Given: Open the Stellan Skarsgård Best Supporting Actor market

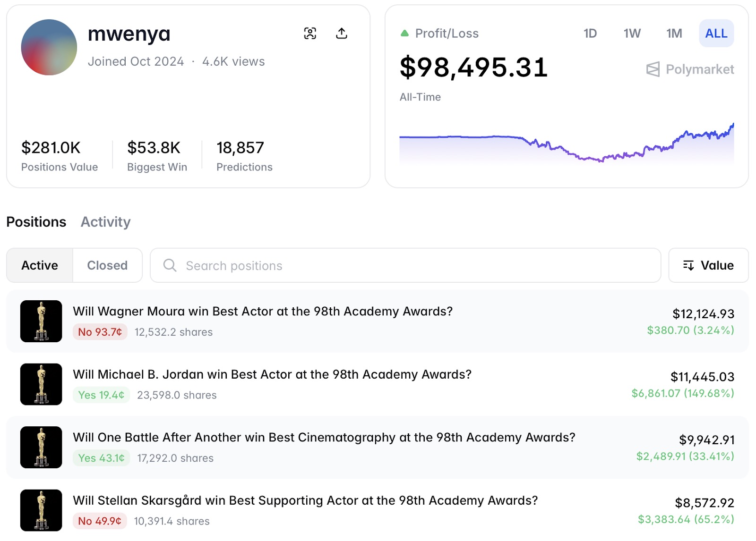Looking at the screenshot, I should (305, 500).
